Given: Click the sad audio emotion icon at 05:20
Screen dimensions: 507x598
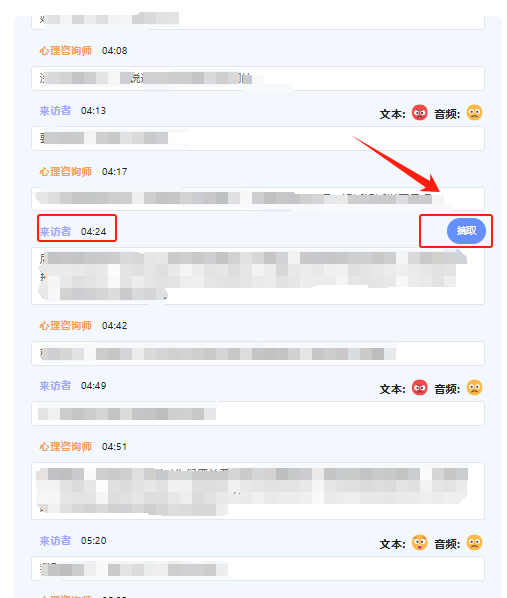Looking at the screenshot, I should click(x=474, y=543).
